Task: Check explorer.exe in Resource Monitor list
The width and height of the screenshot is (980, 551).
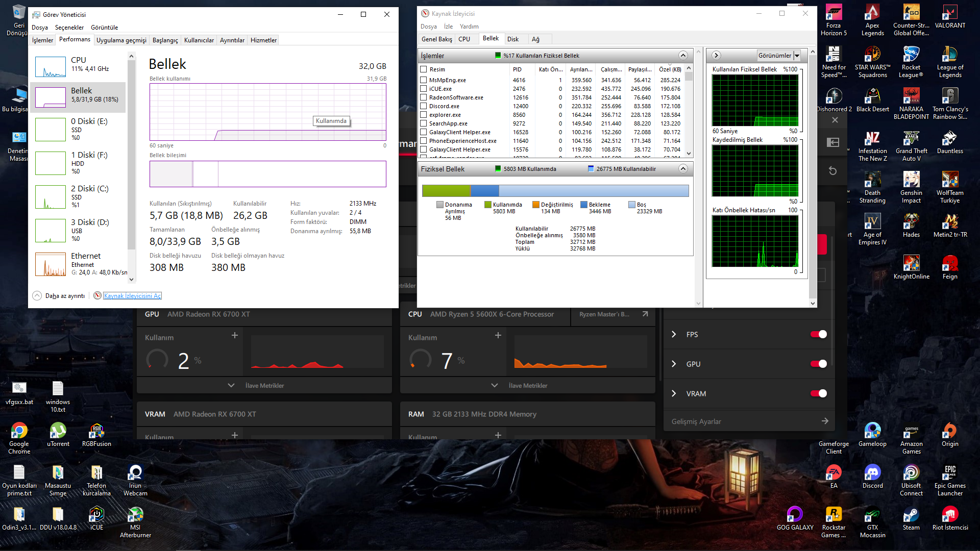Action: [423, 115]
